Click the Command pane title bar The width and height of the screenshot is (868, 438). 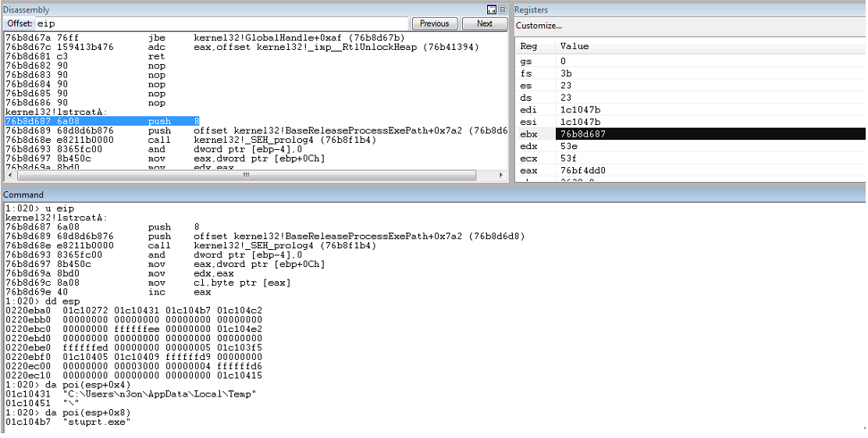(434, 194)
